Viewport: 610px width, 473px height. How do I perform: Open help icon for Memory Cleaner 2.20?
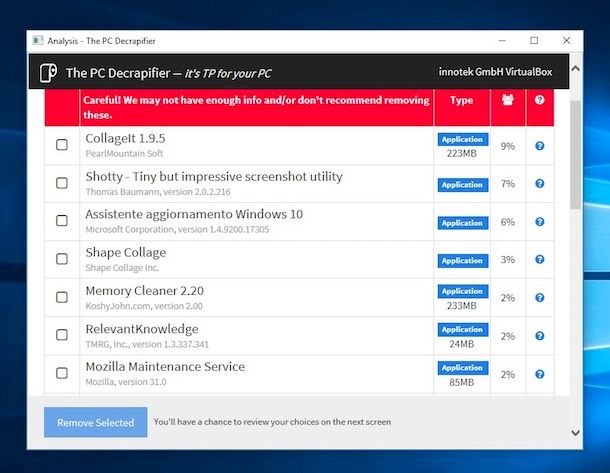click(x=540, y=298)
